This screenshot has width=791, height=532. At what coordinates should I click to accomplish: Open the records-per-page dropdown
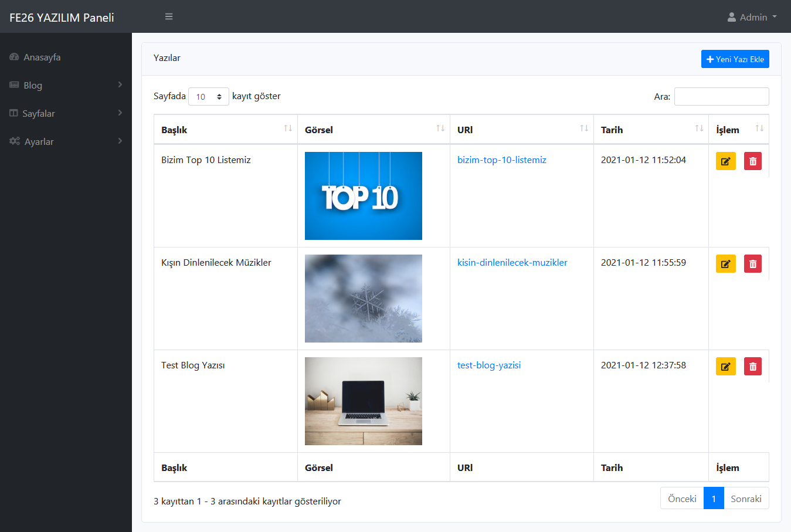(x=209, y=97)
